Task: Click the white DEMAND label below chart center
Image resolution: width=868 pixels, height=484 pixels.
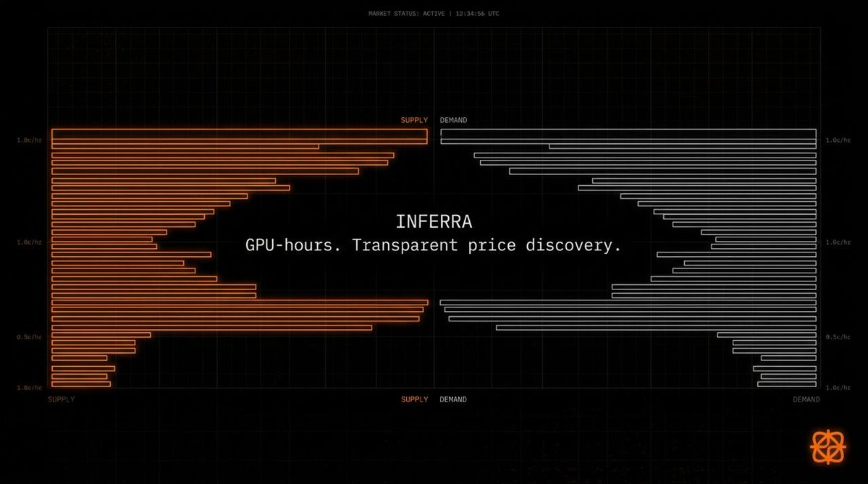Action: [452, 399]
